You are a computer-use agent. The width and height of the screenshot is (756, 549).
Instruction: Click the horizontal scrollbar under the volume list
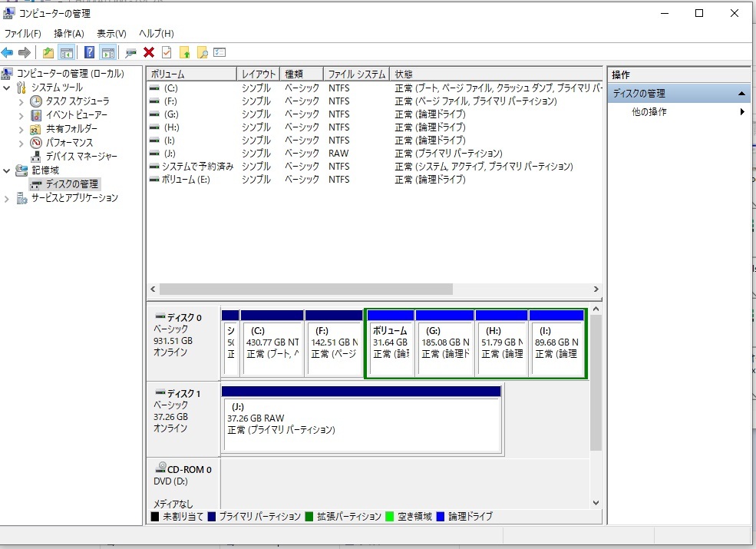307,289
